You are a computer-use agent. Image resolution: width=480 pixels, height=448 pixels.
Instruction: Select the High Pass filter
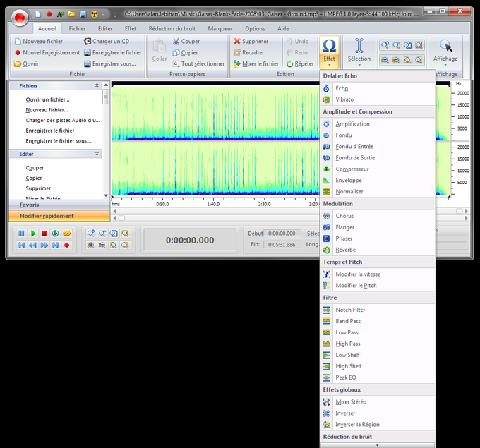[378, 344]
